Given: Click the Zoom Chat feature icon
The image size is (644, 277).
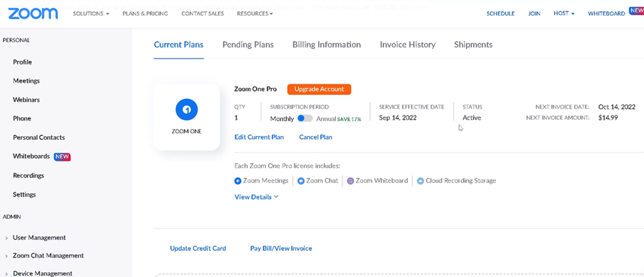Looking at the screenshot, I should [302, 181].
